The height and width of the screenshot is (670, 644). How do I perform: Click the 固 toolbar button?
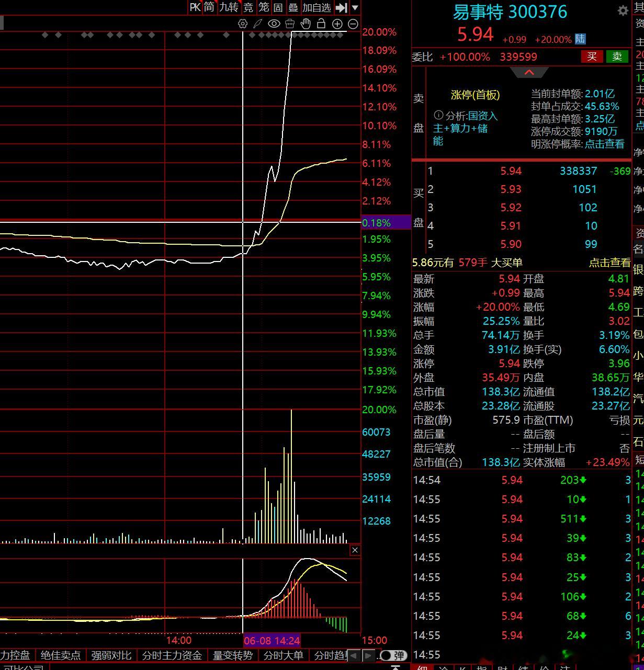pyautogui.click(x=278, y=7)
